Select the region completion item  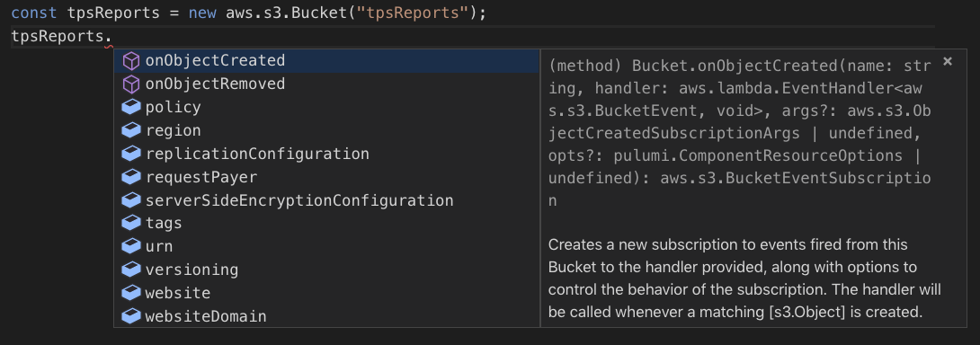(x=326, y=130)
